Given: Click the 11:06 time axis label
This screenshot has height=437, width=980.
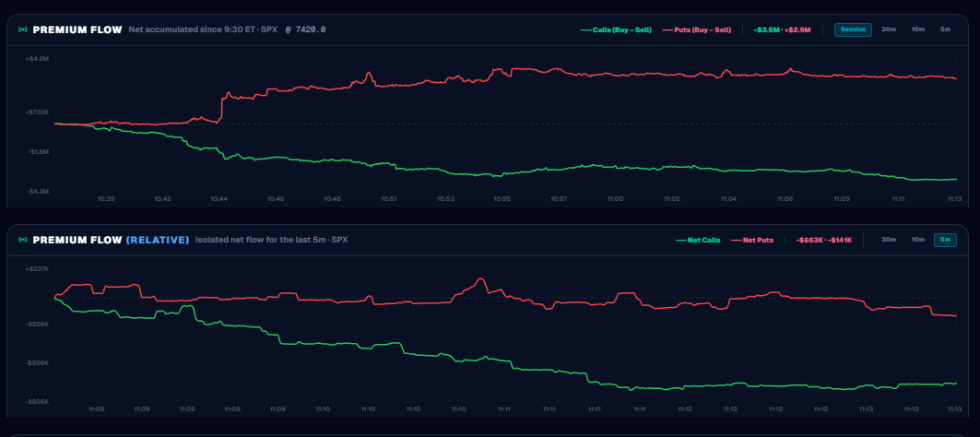Looking at the screenshot, I should (x=785, y=199).
